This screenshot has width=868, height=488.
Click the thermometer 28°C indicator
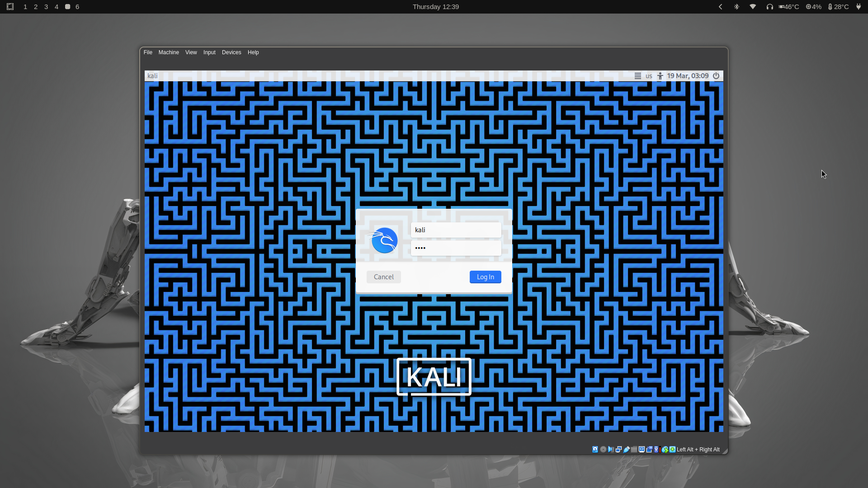(x=839, y=7)
